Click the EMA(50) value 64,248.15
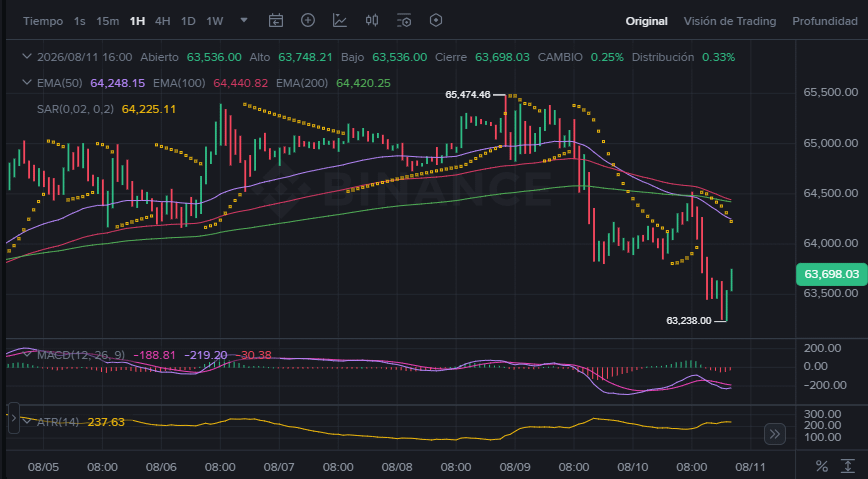 pos(117,83)
